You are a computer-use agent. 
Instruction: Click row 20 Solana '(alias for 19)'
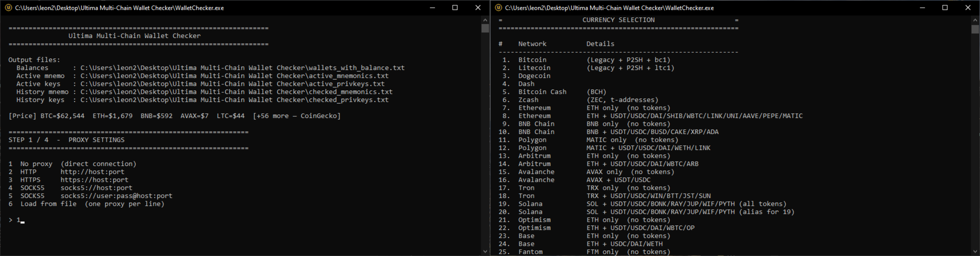pos(647,211)
